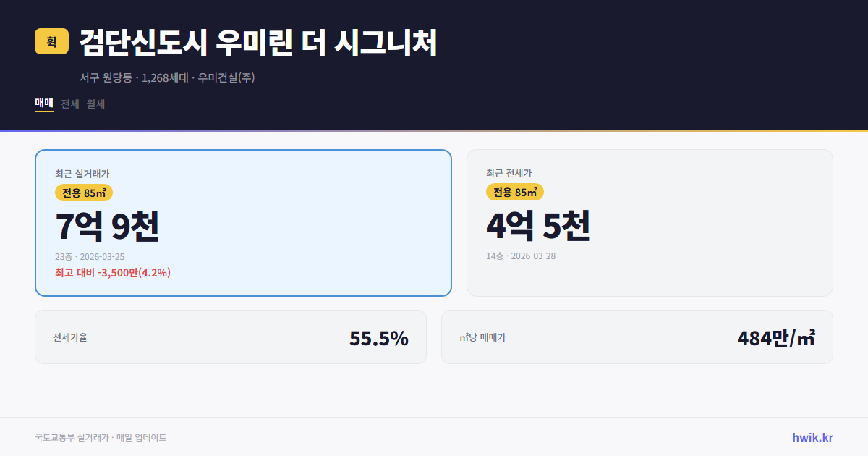Image resolution: width=868 pixels, height=456 pixels.
Task: Select the 전용 85㎡ badge on jeonse card
Action: click(x=514, y=193)
